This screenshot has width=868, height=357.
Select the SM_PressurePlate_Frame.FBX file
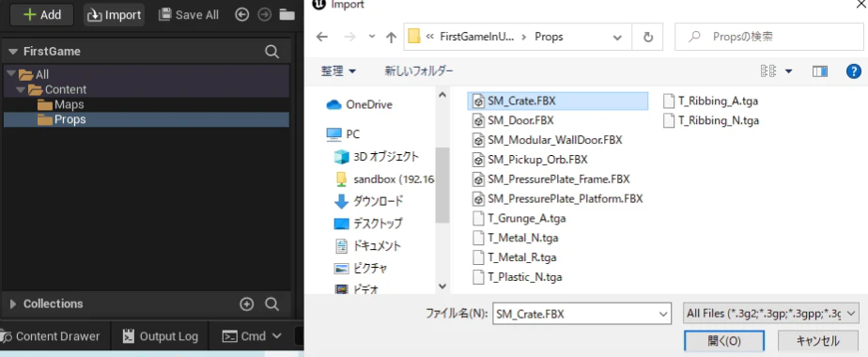[x=550, y=179]
